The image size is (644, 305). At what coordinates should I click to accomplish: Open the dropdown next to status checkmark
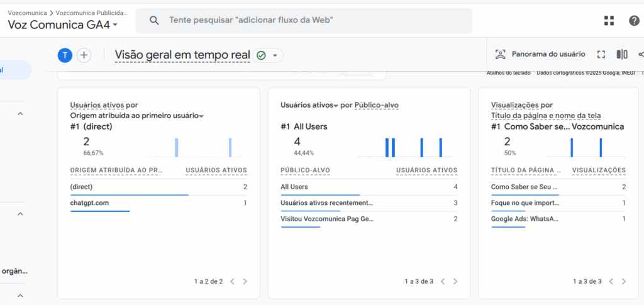(x=275, y=55)
